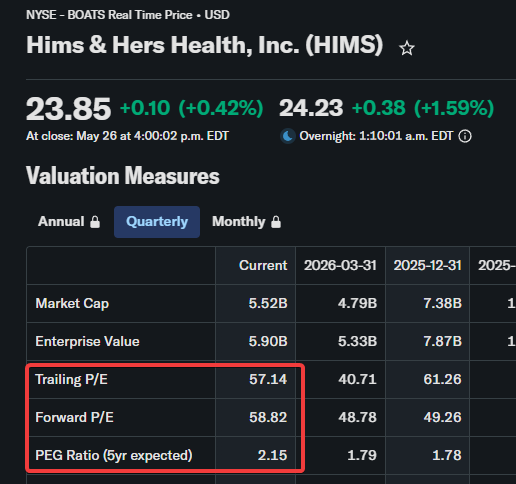The width and height of the screenshot is (516, 484).
Task: Click Hims & Hers Health, Inc. (HIMS) title
Action: point(205,45)
